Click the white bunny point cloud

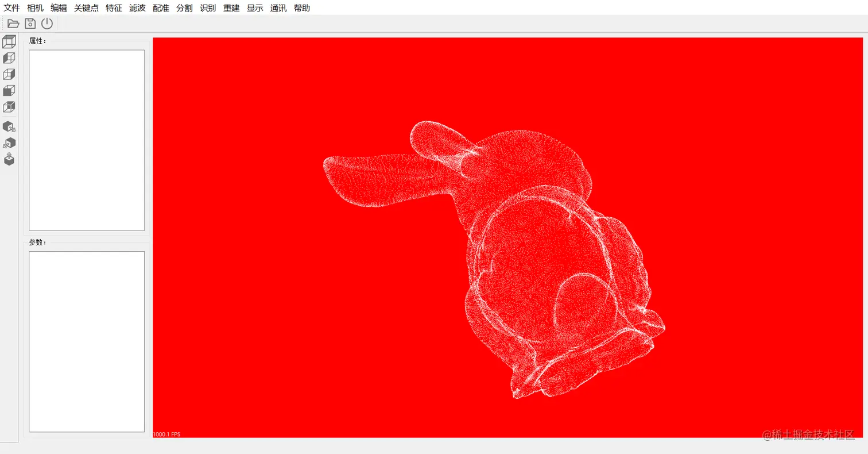494,259
